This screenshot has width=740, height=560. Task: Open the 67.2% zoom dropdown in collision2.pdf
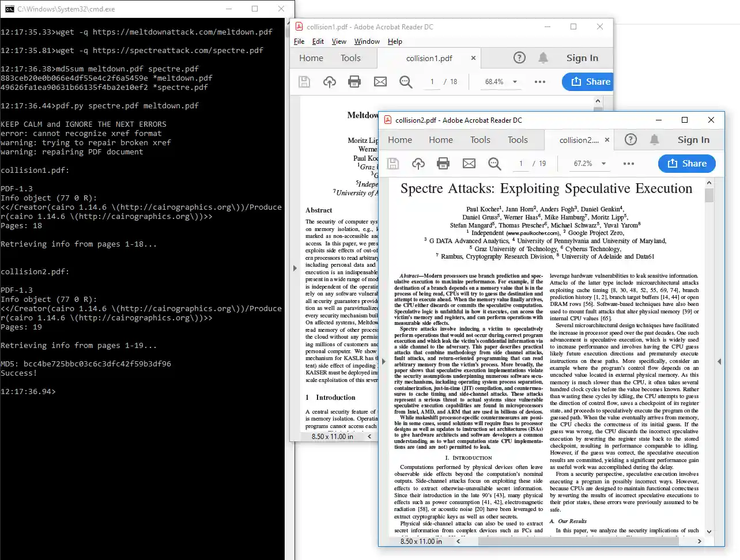coord(589,163)
